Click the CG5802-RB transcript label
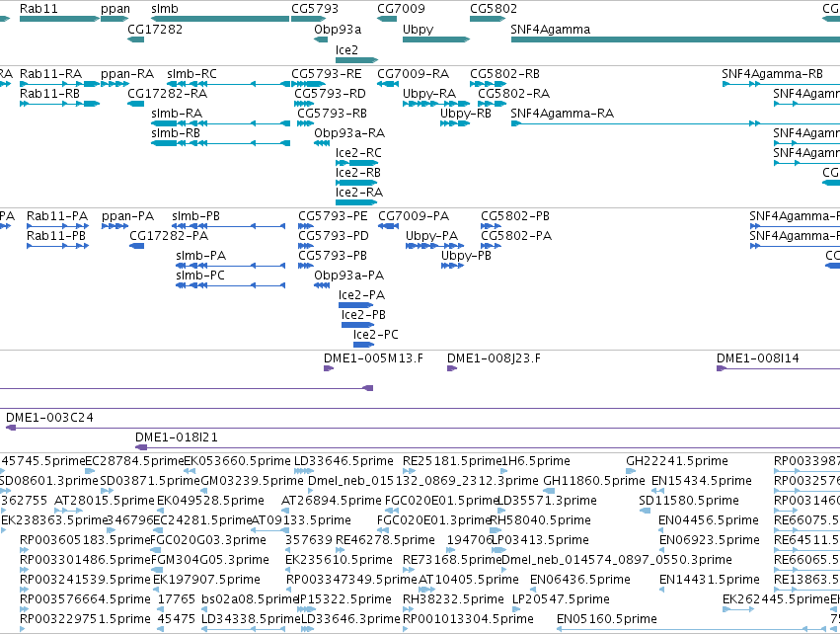The width and height of the screenshot is (840, 634). tap(504, 74)
